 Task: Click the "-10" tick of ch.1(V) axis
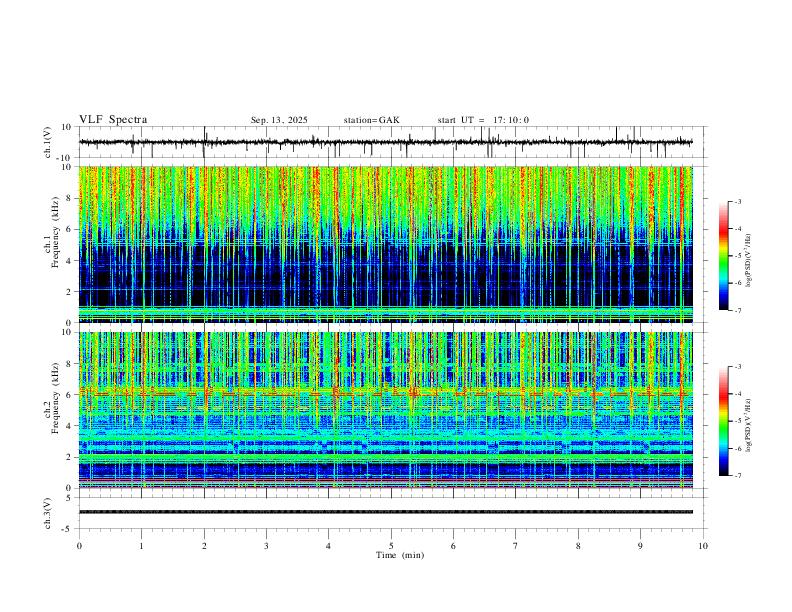pyautogui.click(x=65, y=158)
